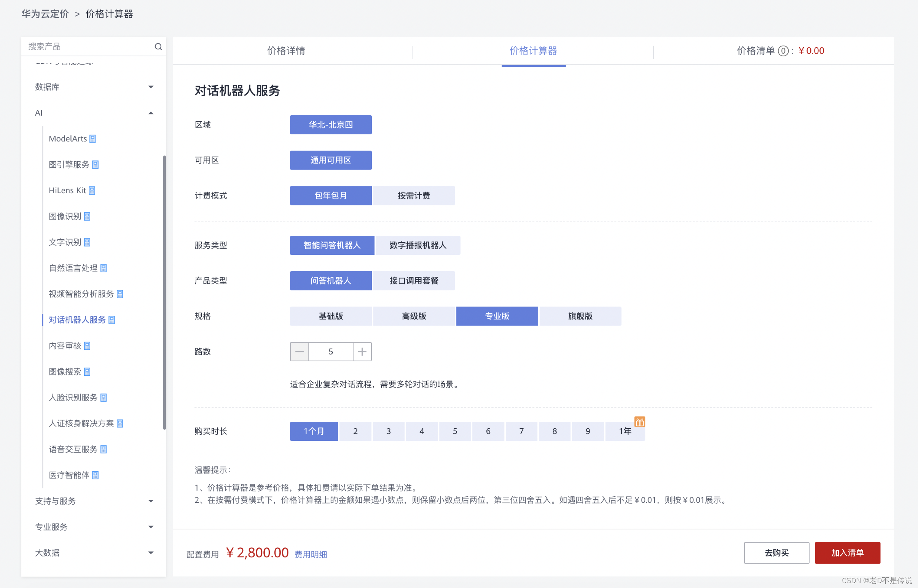
Task: Click calculator icon next to 人证核身解决方案
Action: (x=120, y=423)
